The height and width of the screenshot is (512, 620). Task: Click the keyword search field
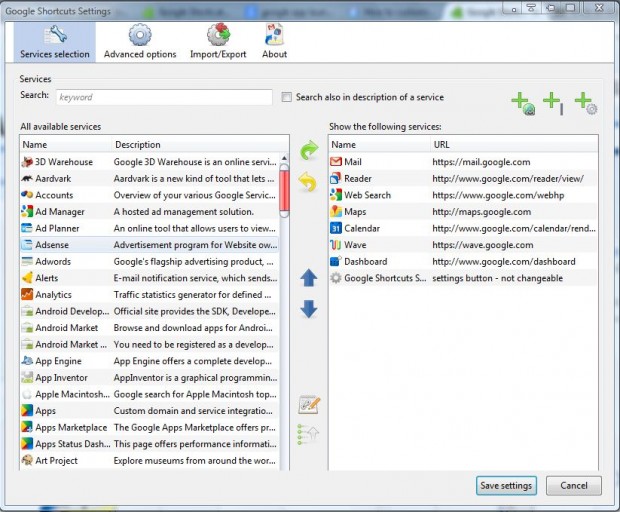164,97
